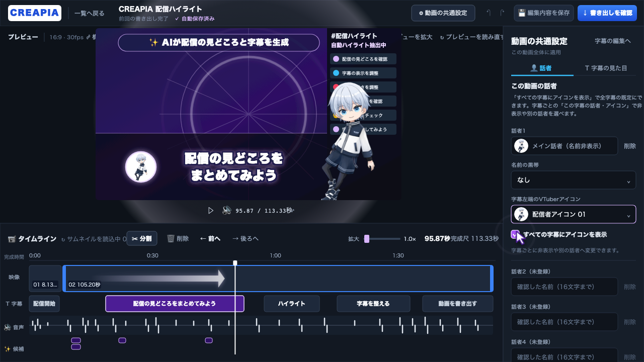Click 削除 next to 話者2
This screenshot has width=644, height=362.
[x=630, y=287]
